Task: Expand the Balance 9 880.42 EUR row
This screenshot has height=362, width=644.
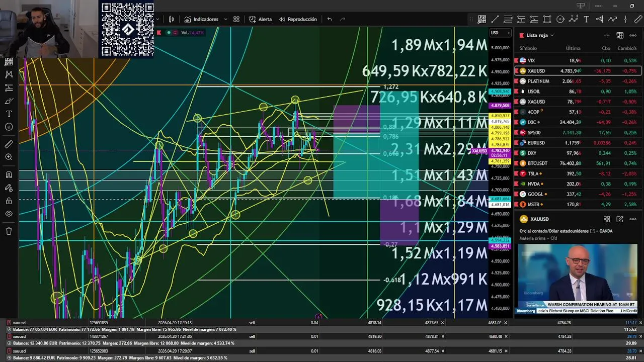Action: [x=9, y=357]
